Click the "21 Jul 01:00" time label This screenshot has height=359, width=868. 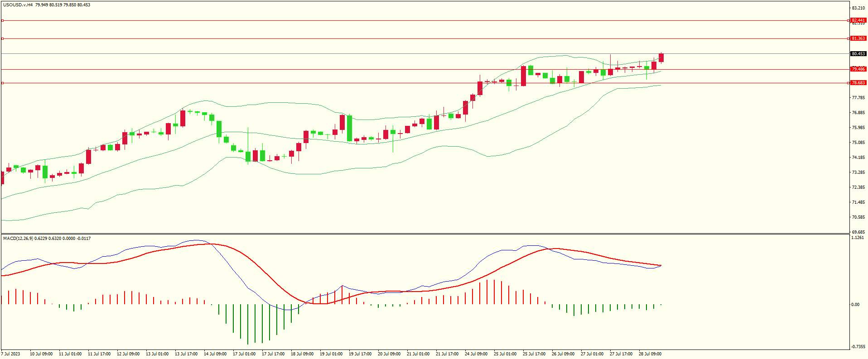(x=418, y=354)
